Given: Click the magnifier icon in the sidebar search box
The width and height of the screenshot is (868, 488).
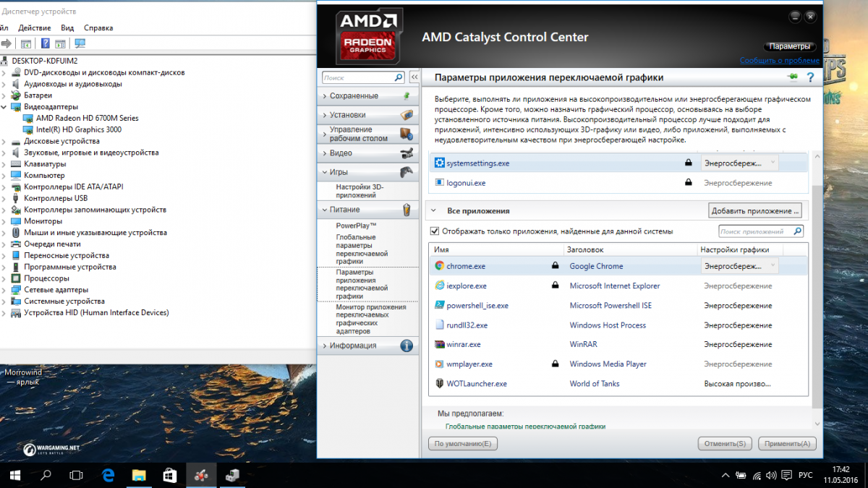Looking at the screenshot, I should [399, 77].
